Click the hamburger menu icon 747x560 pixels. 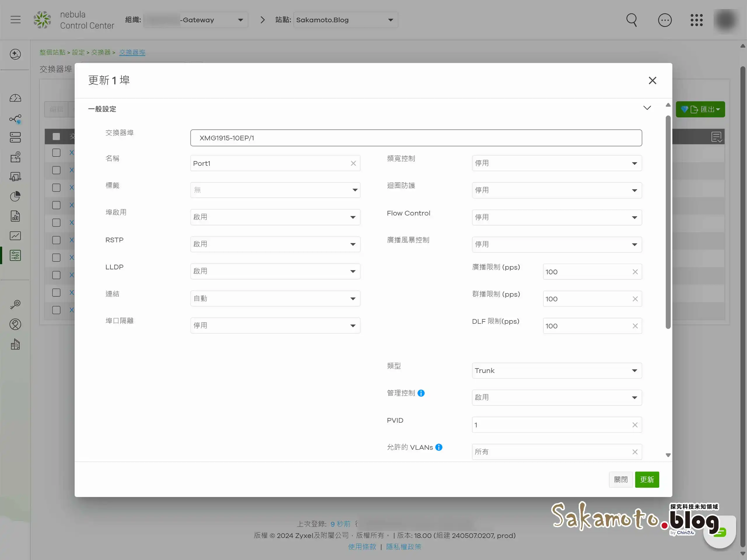tap(15, 20)
